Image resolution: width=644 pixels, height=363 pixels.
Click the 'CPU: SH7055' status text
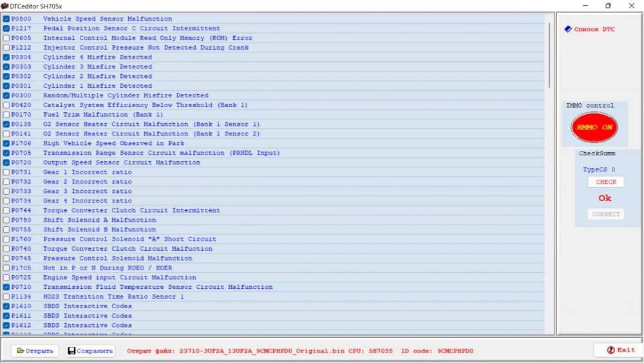click(x=370, y=351)
